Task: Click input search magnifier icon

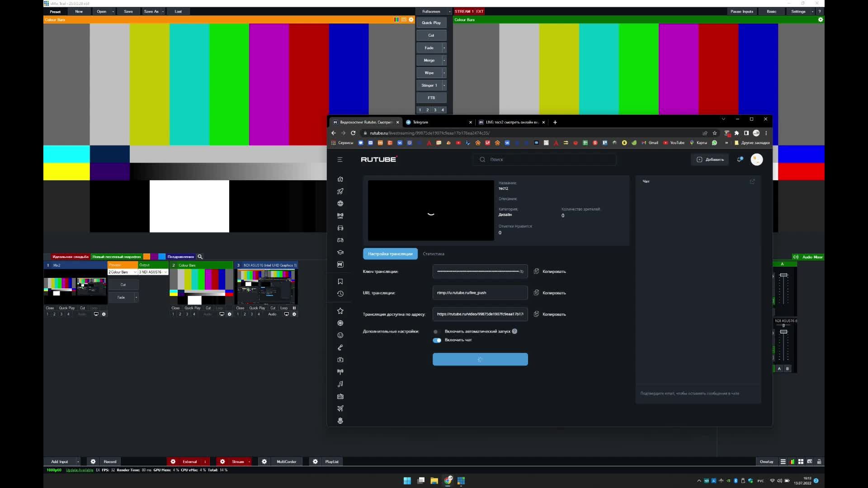Action: pos(200,257)
